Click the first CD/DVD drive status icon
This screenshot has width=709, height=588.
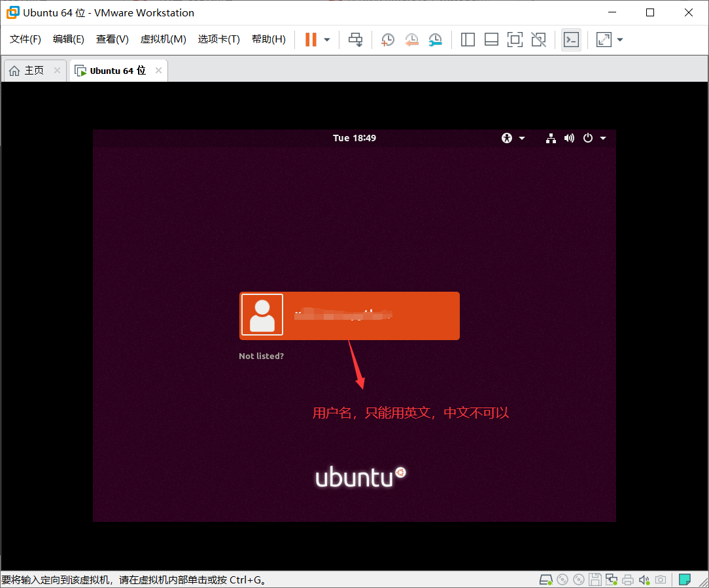(x=562, y=579)
